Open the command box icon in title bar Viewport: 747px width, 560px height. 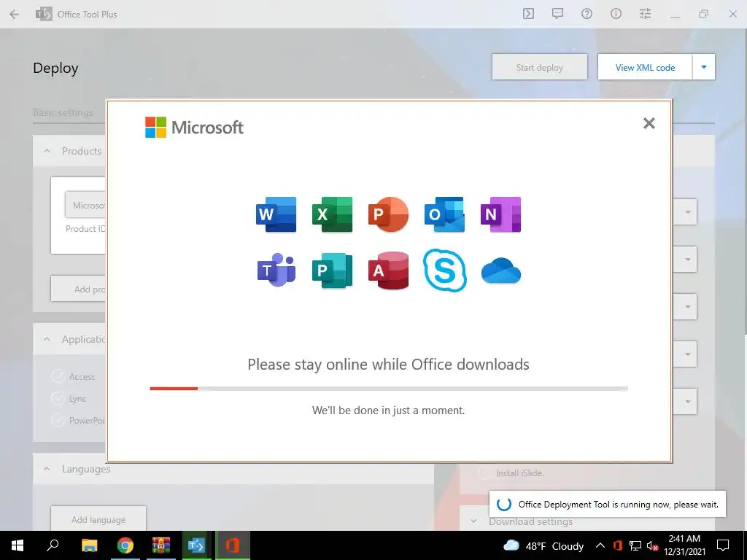point(528,14)
